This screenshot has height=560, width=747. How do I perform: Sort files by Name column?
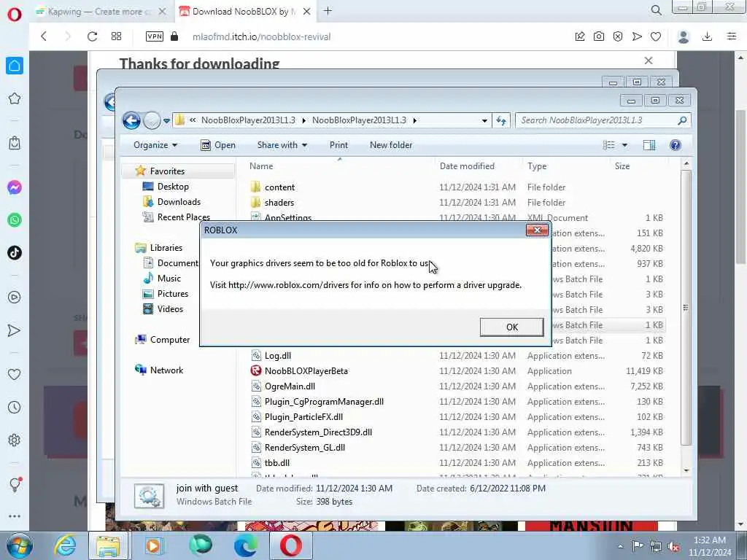coord(339,166)
